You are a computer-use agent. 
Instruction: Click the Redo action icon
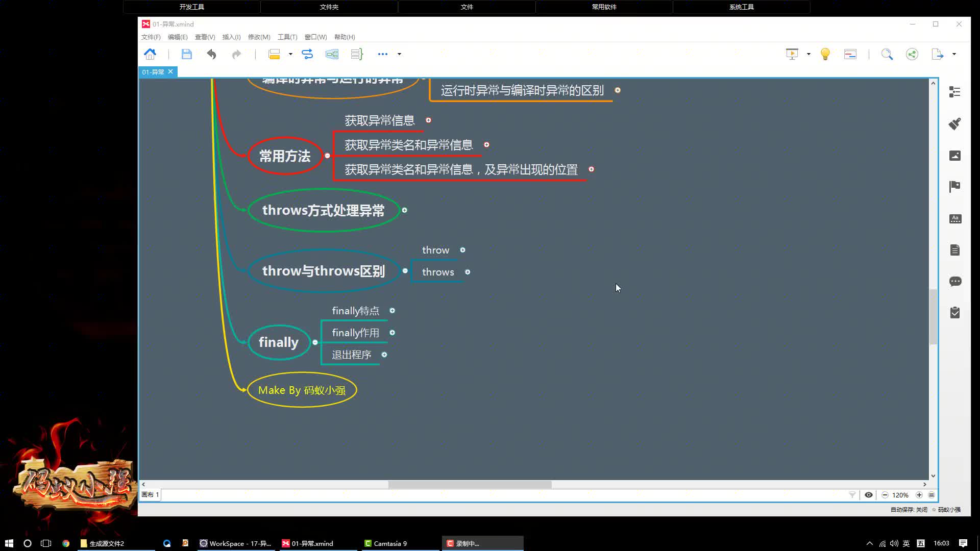pos(236,54)
